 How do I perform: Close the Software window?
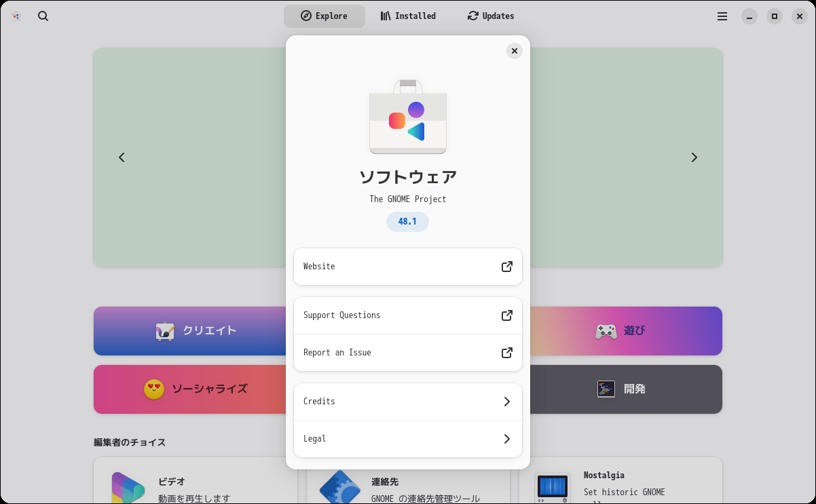tap(800, 16)
